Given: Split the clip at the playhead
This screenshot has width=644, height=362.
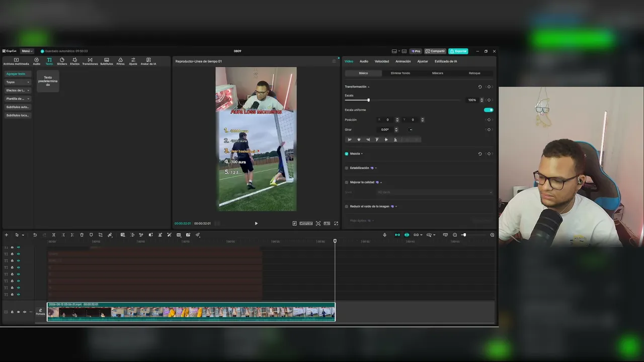Looking at the screenshot, I should pyautogui.click(x=54, y=235).
